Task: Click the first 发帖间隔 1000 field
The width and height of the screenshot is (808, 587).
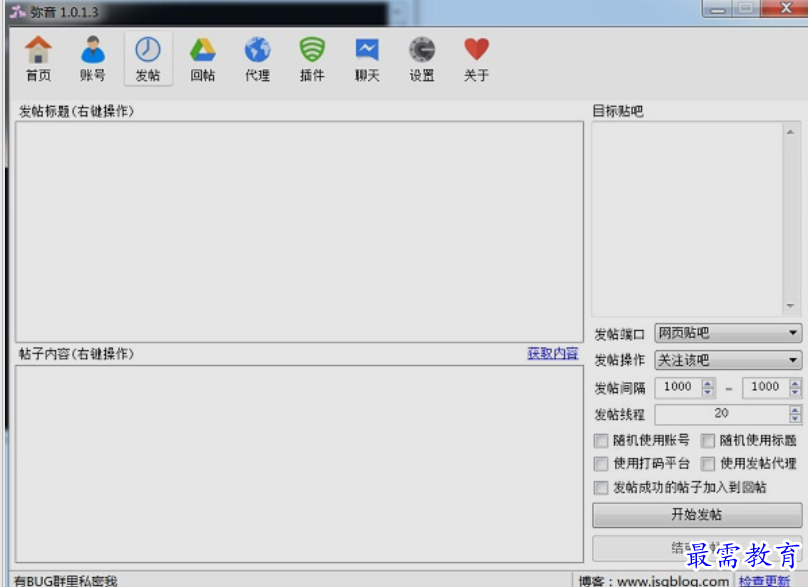Action: (x=679, y=388)
